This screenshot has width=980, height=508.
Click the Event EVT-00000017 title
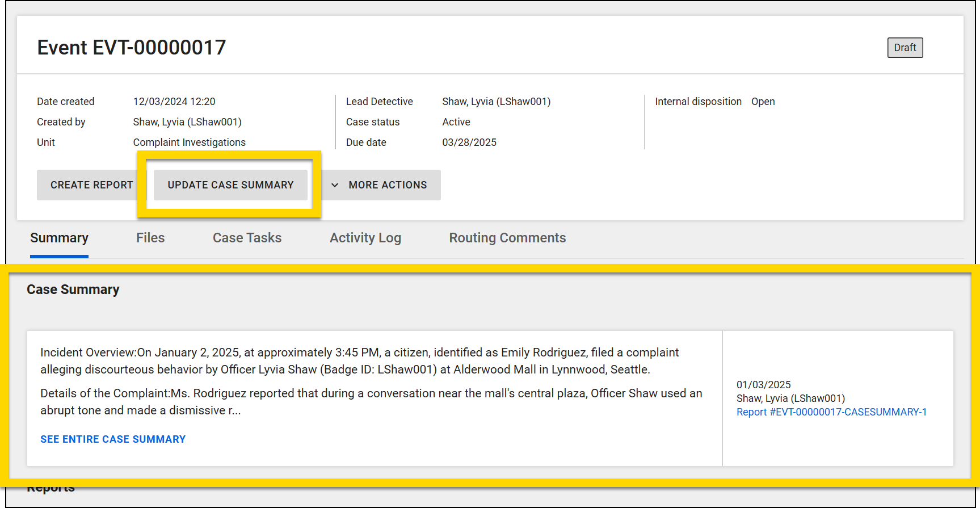(x=132, y=48)
